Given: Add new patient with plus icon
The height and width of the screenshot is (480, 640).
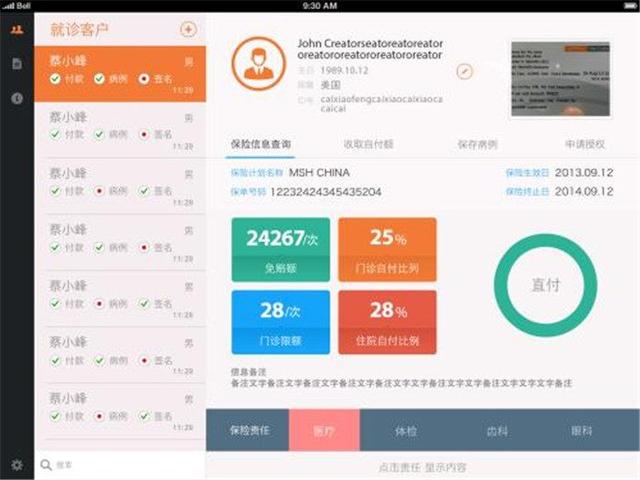Looking at the screenshot, I should tap(187, 30).
